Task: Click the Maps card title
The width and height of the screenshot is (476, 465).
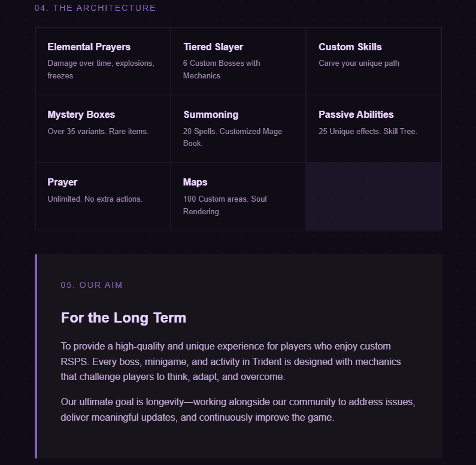Action: click(195, 182)
